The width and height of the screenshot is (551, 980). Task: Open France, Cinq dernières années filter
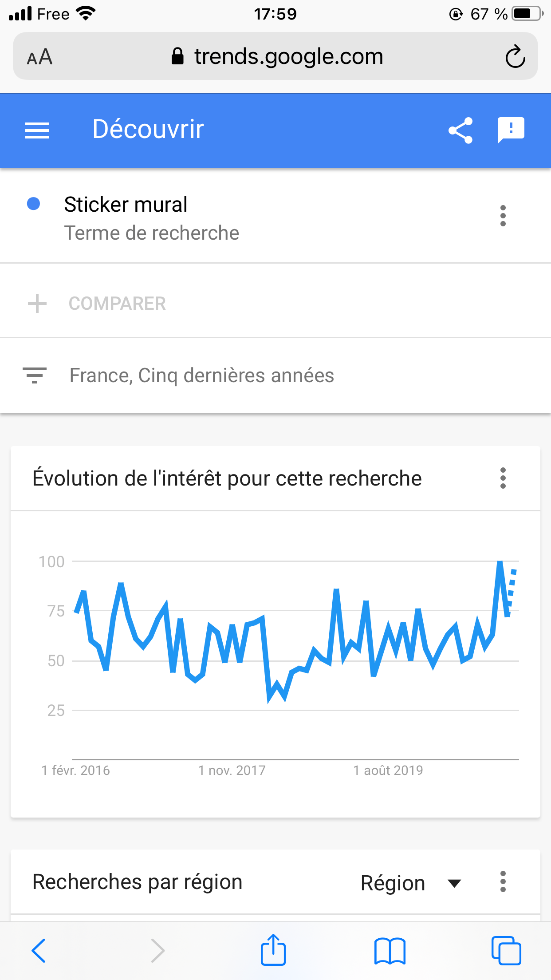(x=201, y=375)
